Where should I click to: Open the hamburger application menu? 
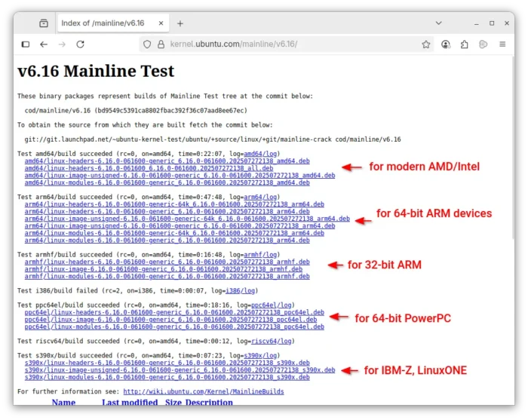(503, 44)
